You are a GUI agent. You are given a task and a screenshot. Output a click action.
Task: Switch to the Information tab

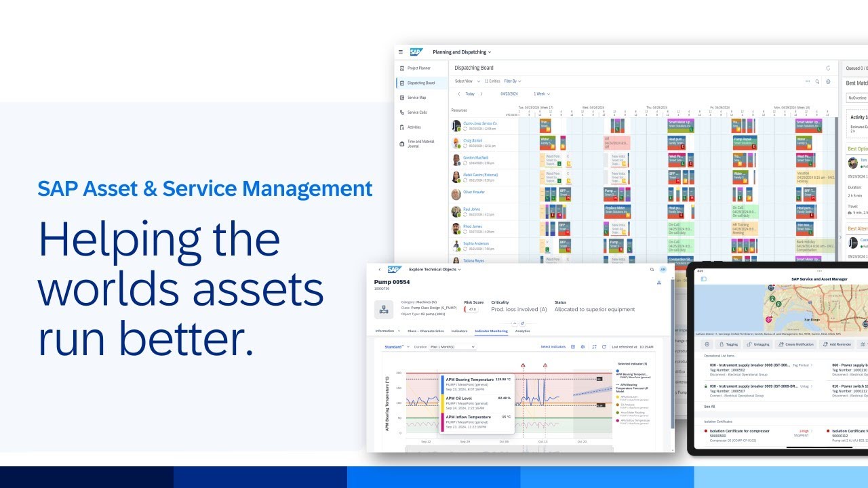384,331
